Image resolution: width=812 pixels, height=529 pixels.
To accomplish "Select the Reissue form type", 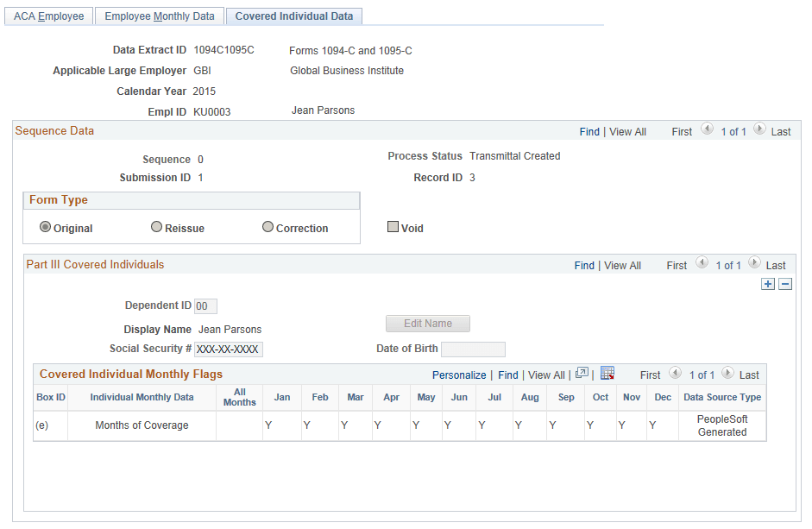I will point(156,227).
